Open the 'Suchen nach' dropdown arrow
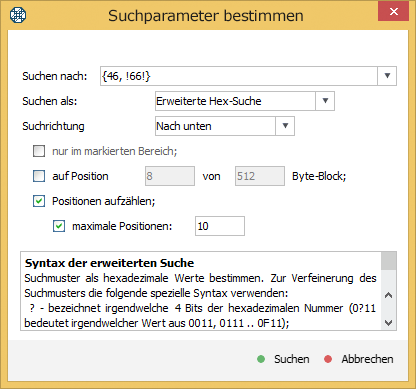 coord(387,76)
